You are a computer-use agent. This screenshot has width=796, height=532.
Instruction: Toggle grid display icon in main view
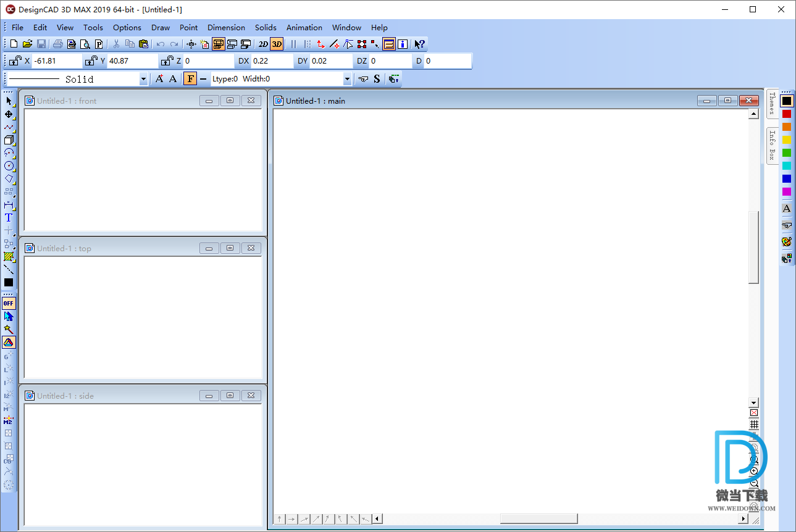pos(754,425)
